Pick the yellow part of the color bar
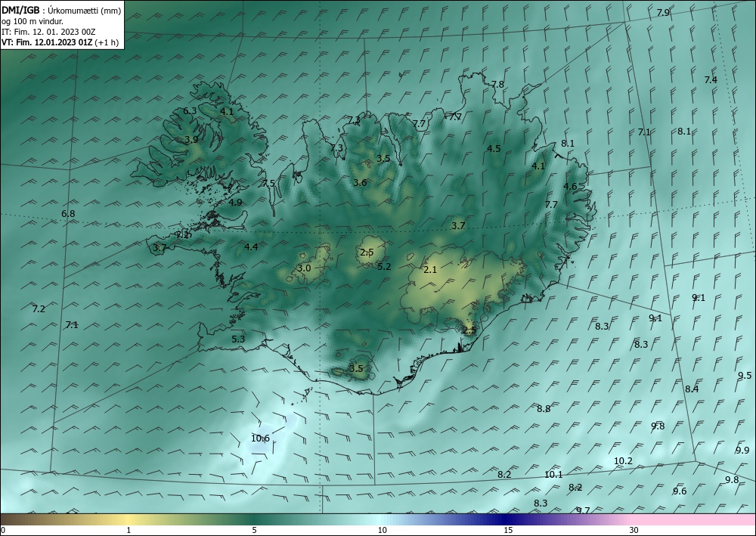756x536 pixels. pos(129,519)
